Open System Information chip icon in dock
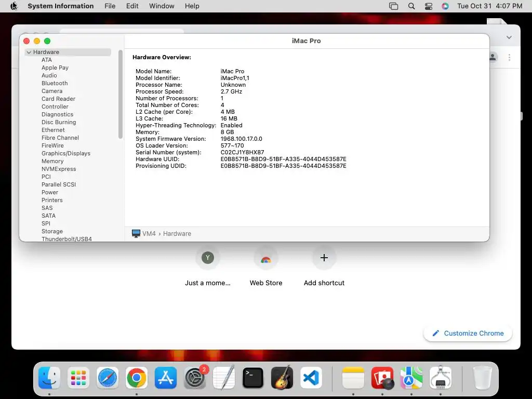The image size is (532, 399). [x=441, y=378]
